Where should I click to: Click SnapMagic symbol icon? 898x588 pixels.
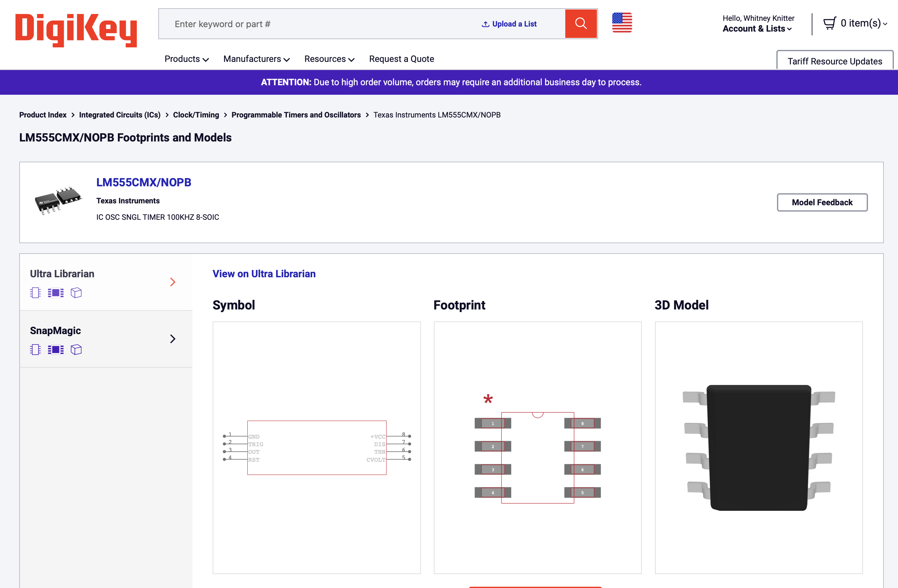(x=35, y=350)
